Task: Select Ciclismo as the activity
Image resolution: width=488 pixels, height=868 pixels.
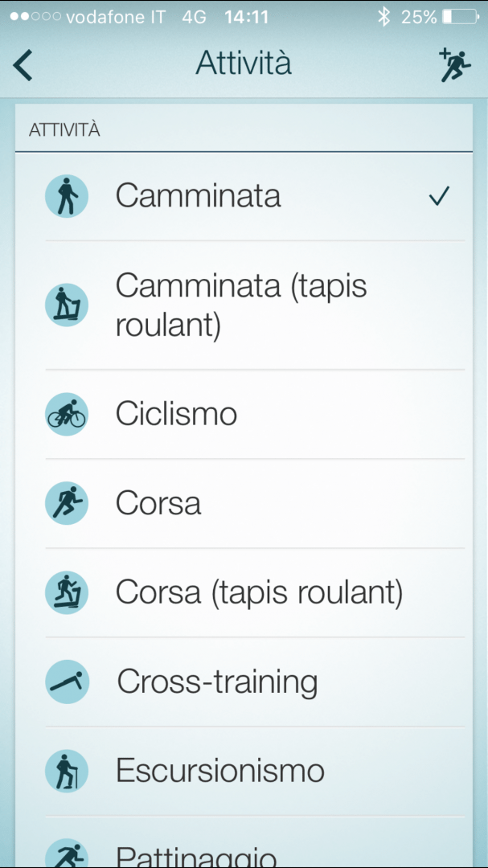Action: click(176, 415)
